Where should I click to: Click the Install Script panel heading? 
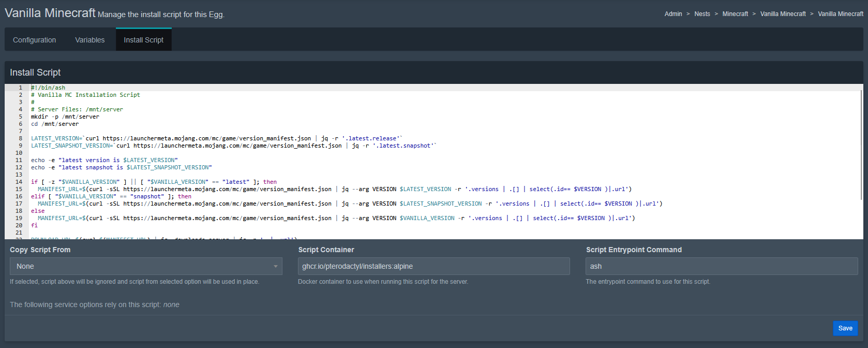tap(35, 72)
